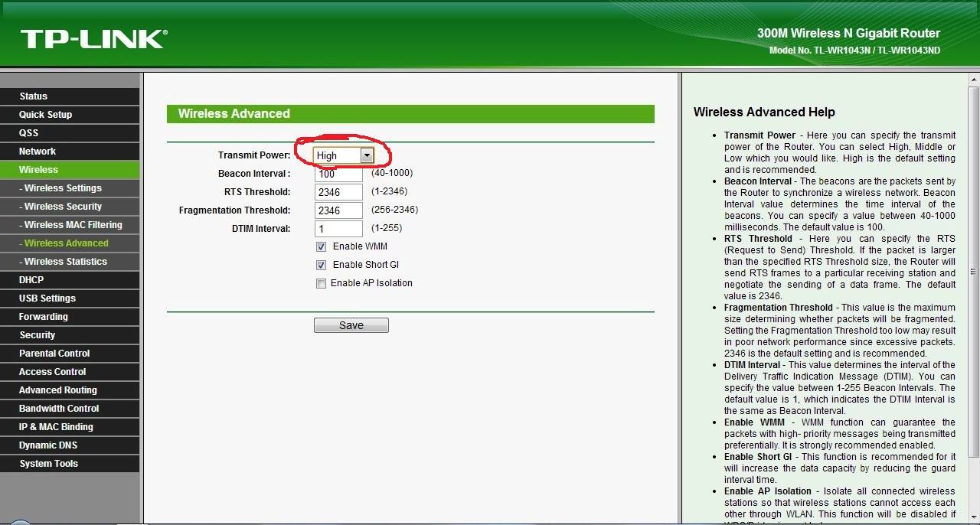Image resolution: width=980 pixels, height=525 pixels.
Task: Open Wireless Statistics submenu item
Action: pyautogui.click(x=70, y=262)
